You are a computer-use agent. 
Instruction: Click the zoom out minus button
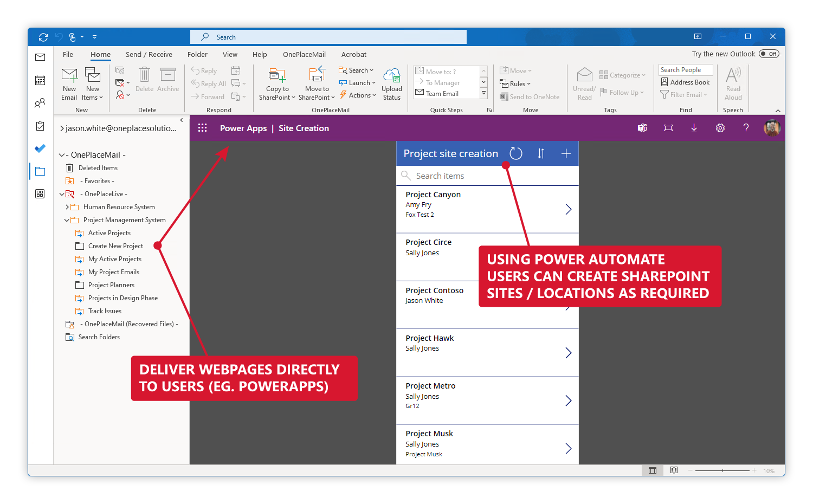(x=691, y=470)
